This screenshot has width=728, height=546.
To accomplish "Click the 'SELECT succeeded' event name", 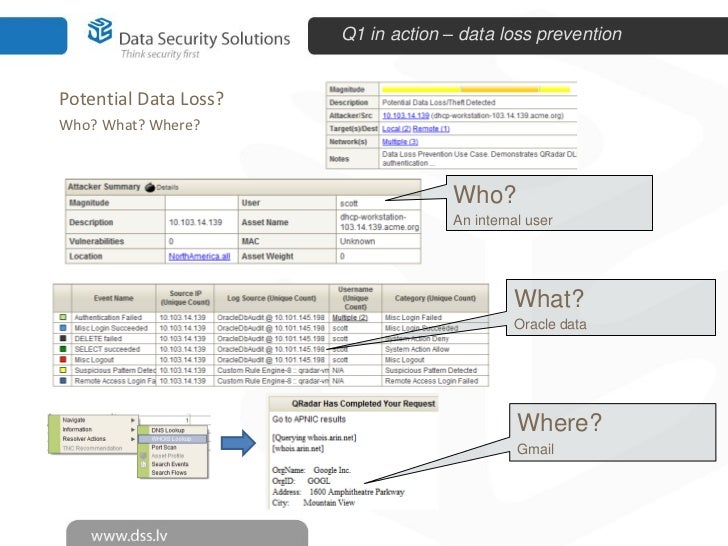I will coord(107,349).
